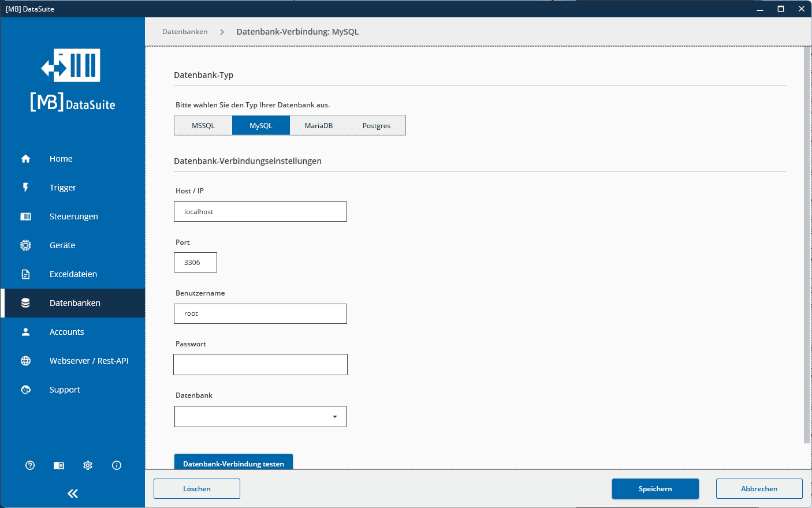Open Accounts in the sidebar menu
This screenshot has width=812, height=508.
tap(67, 332)
